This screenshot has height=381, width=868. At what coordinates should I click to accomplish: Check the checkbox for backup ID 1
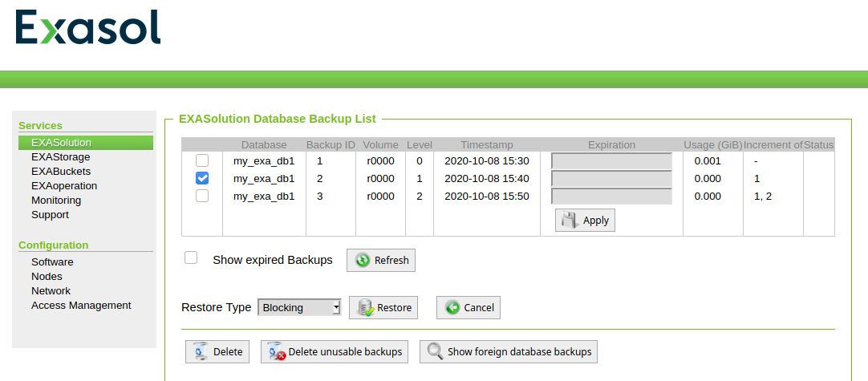[202, 160]
